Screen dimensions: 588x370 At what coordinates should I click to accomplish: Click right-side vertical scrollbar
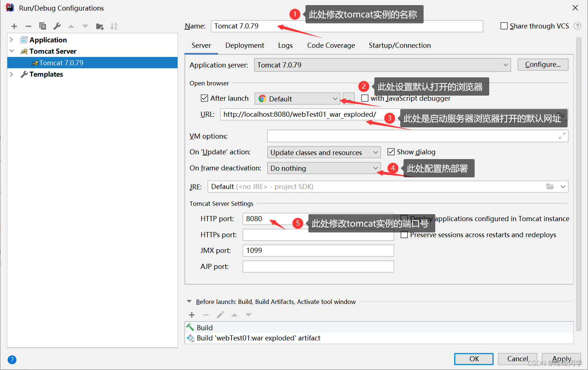click(x=578, y=184)
